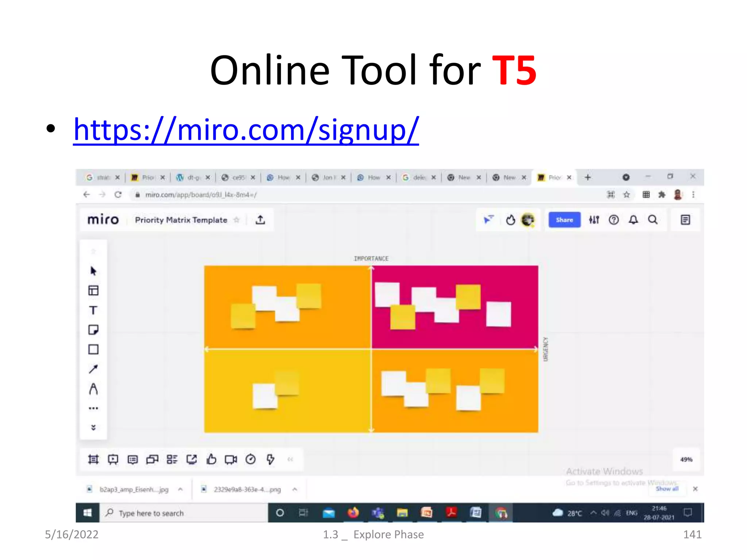The height and width of the screenshot is (560, 747).
Task: Open the Frames panel icon
Action: click(x=93, y=459)
